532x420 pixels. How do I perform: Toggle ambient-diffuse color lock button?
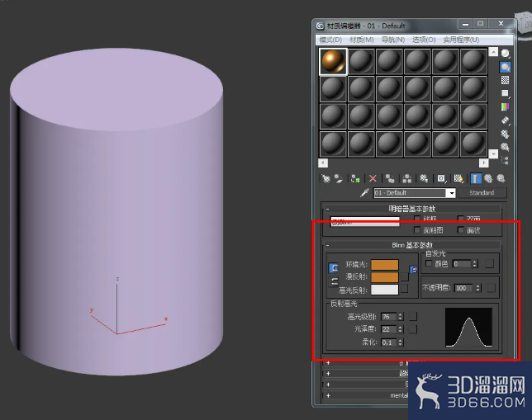334,268
